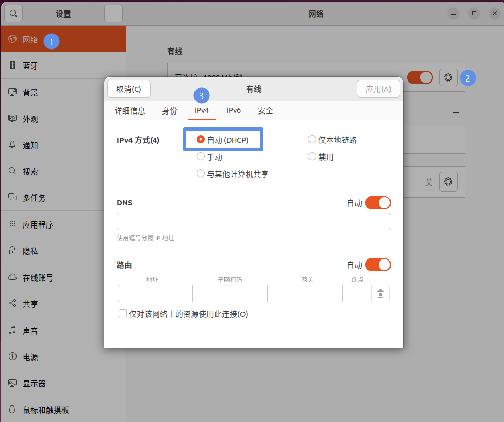Switch to the IPv6 tab
The height and width of the screenshot is (422, 504).
pos(234,110)
